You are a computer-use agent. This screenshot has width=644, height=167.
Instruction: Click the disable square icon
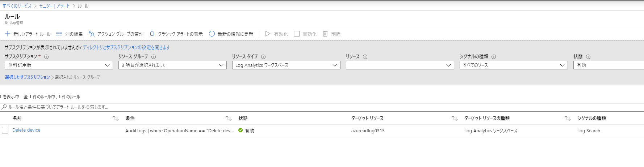[x=297, y=34]
